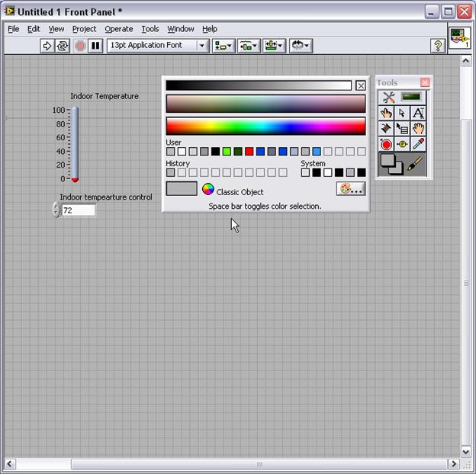Image resolution: width=476 pixels, height=474 pixels.
Task: Open the Align Objects dropdown
Action: click(224, 46)
